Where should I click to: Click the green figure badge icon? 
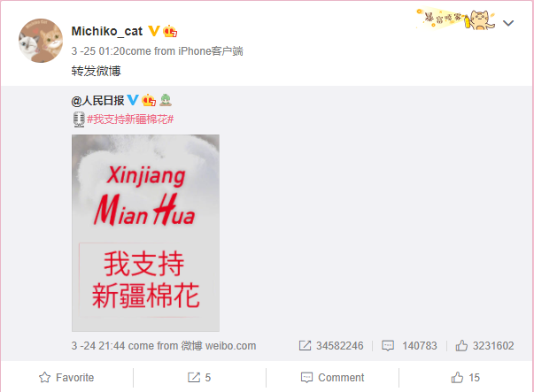(166, 100)
